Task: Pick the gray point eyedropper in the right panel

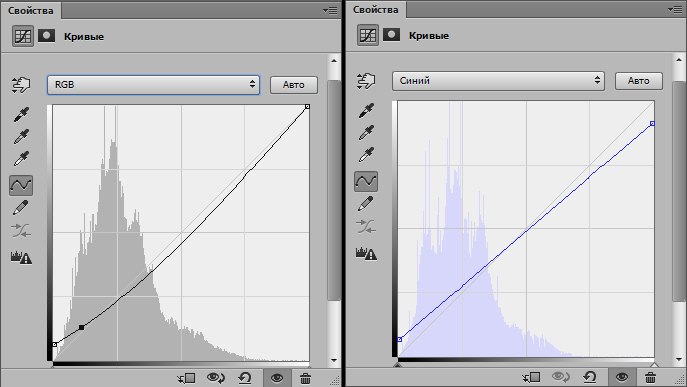Action: click(366, 132)
